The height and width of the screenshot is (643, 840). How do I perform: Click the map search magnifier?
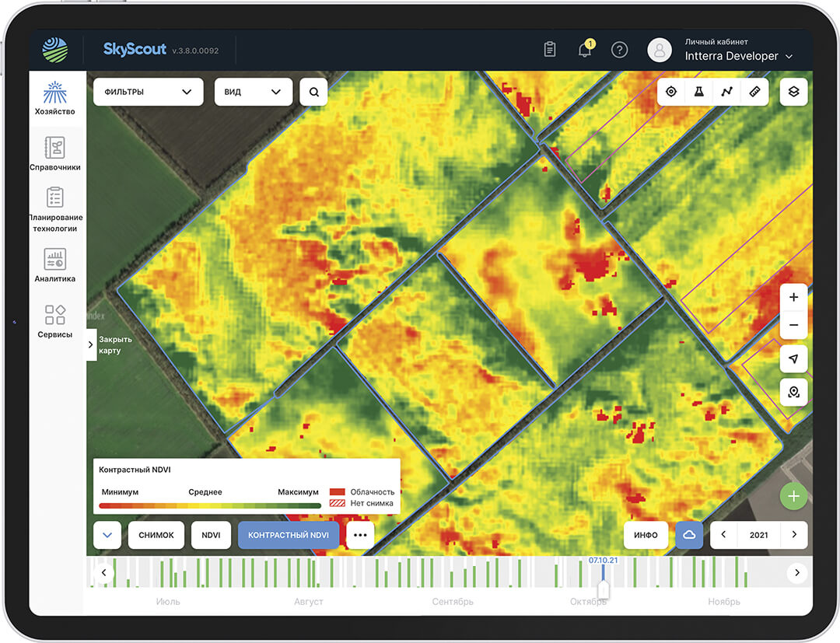pyautogui.click(x=313, y=92)
